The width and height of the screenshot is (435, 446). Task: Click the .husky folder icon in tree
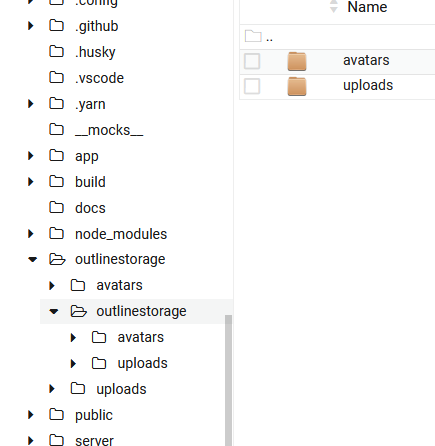[x=56, y=52]
